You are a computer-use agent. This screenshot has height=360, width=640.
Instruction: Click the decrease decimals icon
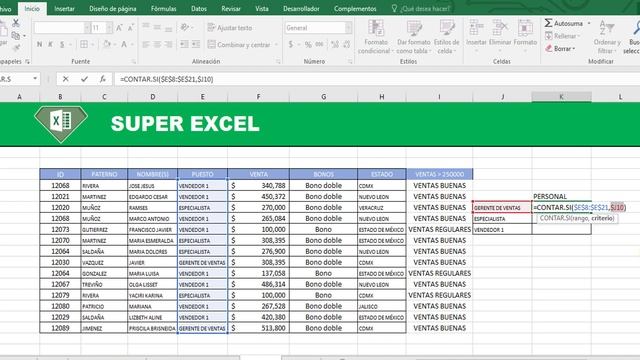click(x=347, y=44)
